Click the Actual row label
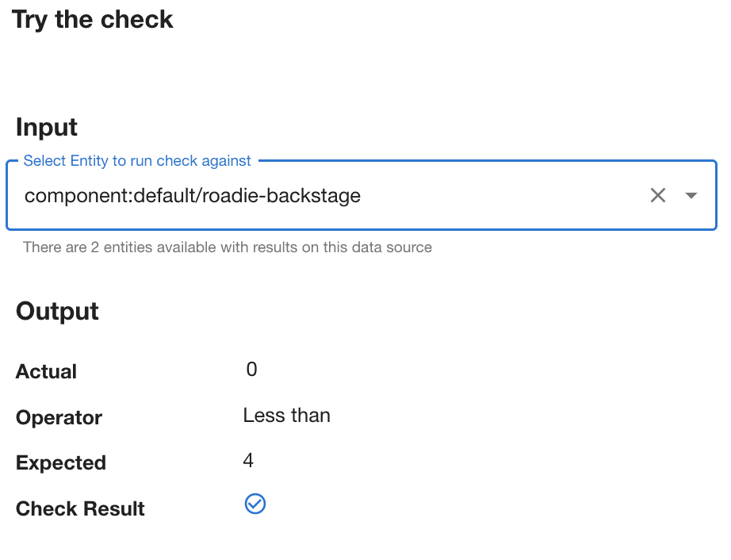731x560 pixels. coord(46,372)
